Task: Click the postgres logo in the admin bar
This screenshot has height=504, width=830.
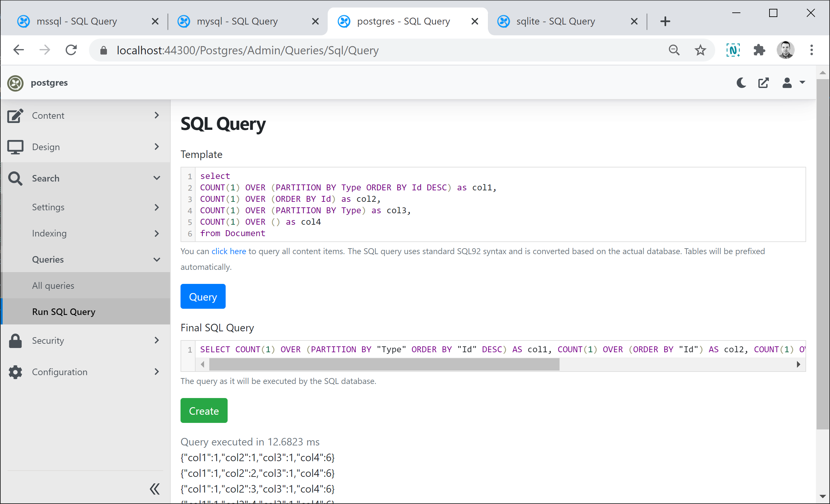Action: pyautogui.click(x=15, y=83)
